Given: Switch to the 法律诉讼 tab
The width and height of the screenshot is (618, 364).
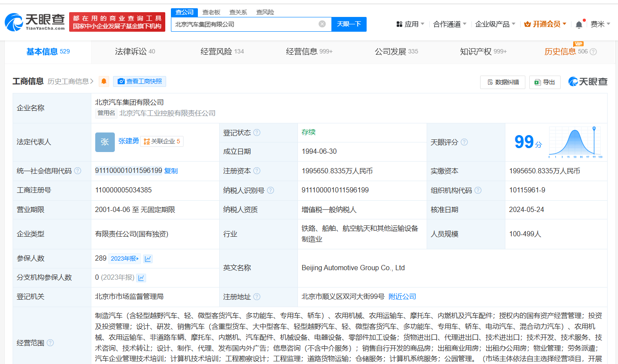Looking at the screenshot, I should point(135,52).
